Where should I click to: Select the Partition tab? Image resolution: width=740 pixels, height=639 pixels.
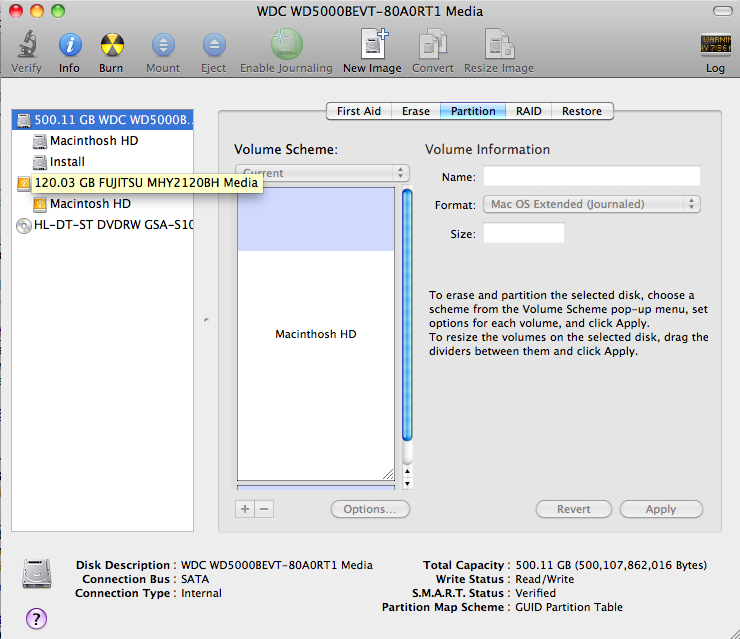[x=473, y=111]
